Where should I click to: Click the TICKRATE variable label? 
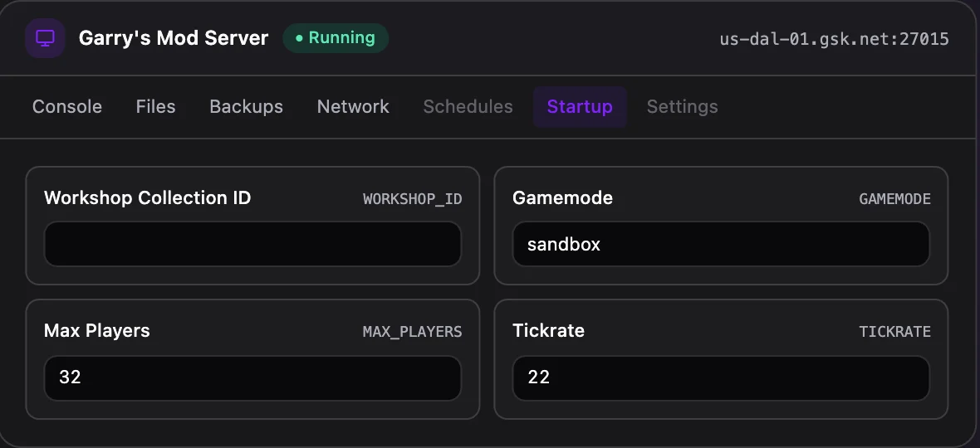895,332
